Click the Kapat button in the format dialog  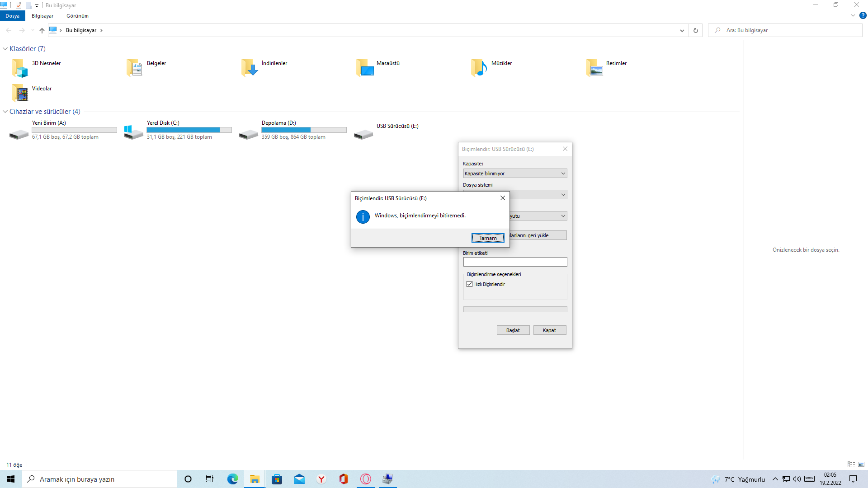point(549,330)
